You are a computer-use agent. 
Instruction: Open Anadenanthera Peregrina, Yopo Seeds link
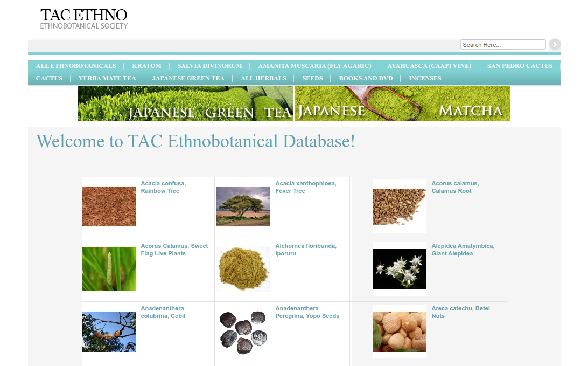point(307,312)
